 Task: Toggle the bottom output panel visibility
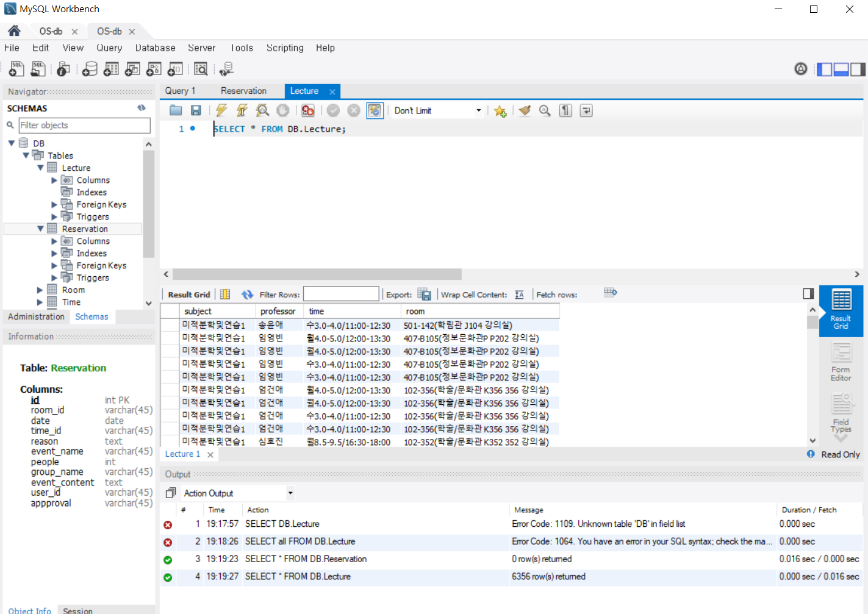[x=841, y=70]
